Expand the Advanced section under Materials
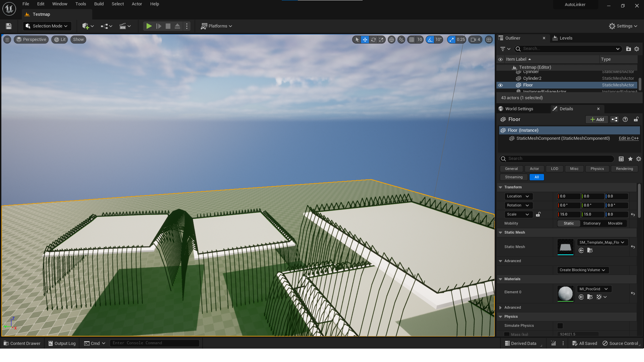This screenshot has height=362, width=644. point(500,308)
